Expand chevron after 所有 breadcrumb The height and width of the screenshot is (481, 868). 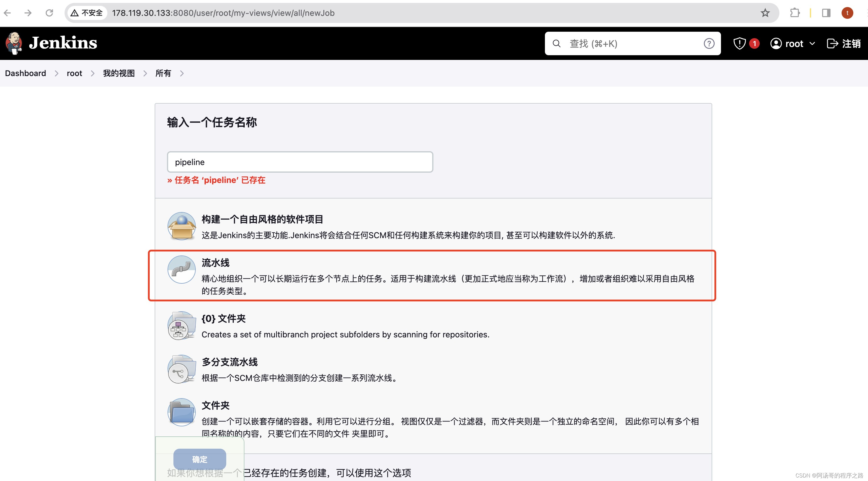coord(182,73)
